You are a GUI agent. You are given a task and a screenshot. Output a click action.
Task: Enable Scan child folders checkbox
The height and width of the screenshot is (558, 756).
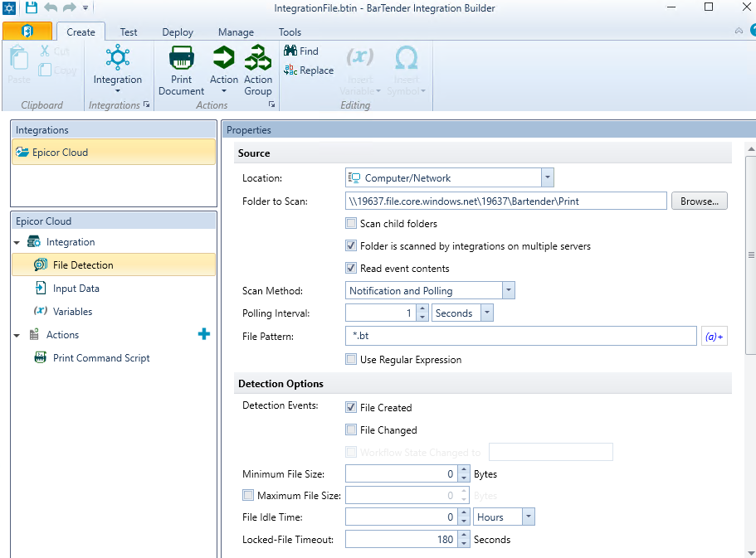pyautogui.click(x=351, y=224)
